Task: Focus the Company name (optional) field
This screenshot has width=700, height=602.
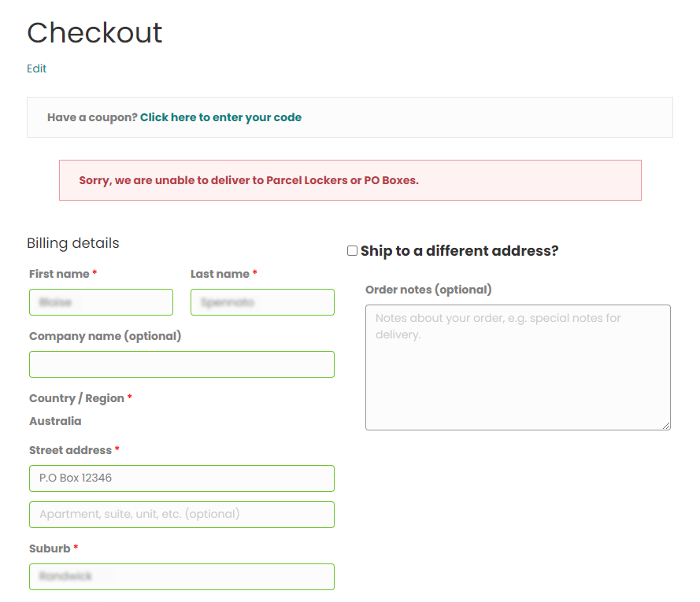Action: [181, 364]
